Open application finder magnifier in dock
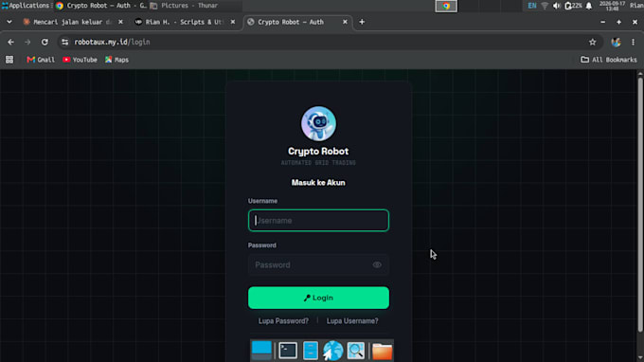The width and height of the screenshot is (644, 362). coord(356,351)
